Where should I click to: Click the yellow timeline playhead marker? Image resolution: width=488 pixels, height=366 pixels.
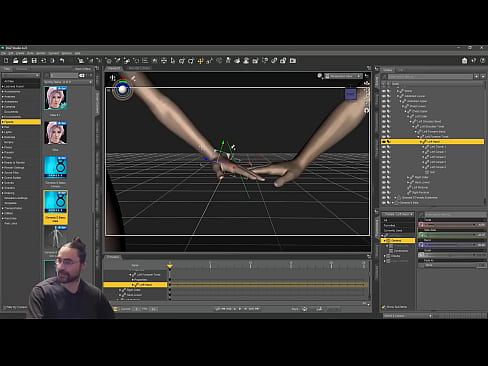(x=170, y=266)
